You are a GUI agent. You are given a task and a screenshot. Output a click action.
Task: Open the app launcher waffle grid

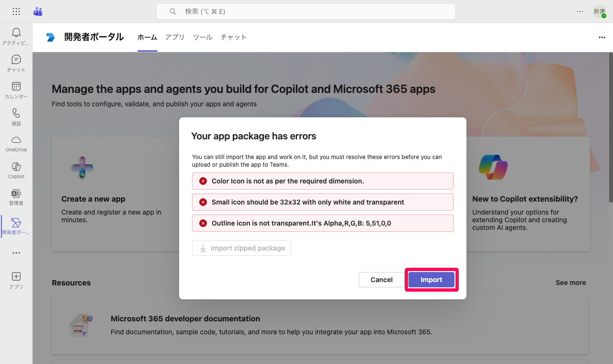[x=16, y=11]
